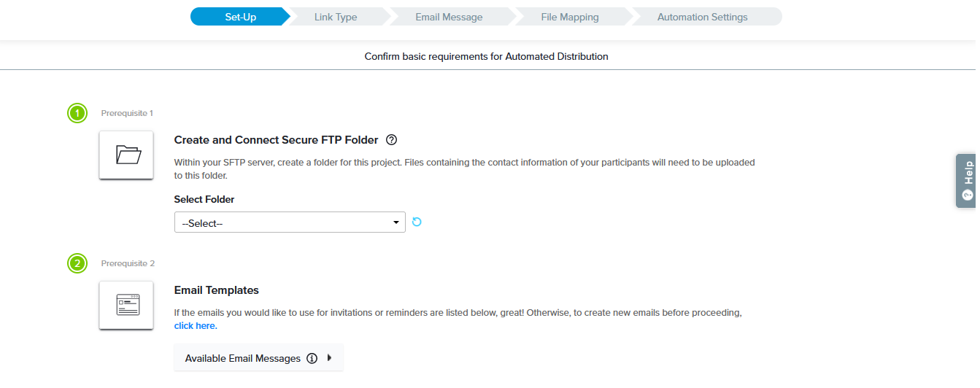Click the green Prerequisite 2 number badge

(x=77, y=263)
